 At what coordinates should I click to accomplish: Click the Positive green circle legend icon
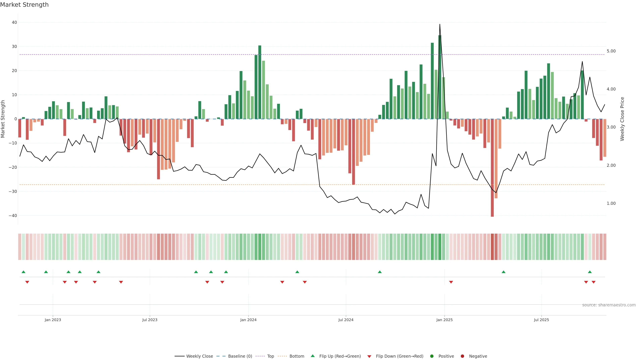(432, 356)
